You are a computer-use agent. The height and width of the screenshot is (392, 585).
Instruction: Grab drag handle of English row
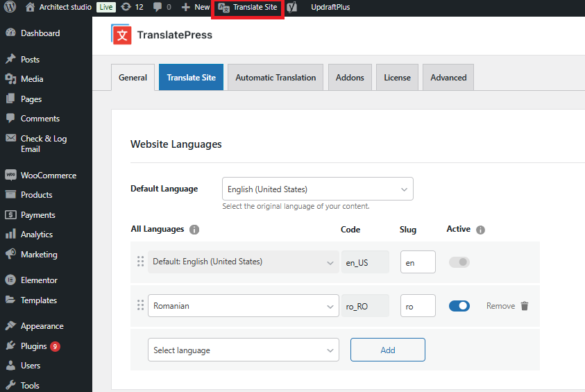pos(140,262)
